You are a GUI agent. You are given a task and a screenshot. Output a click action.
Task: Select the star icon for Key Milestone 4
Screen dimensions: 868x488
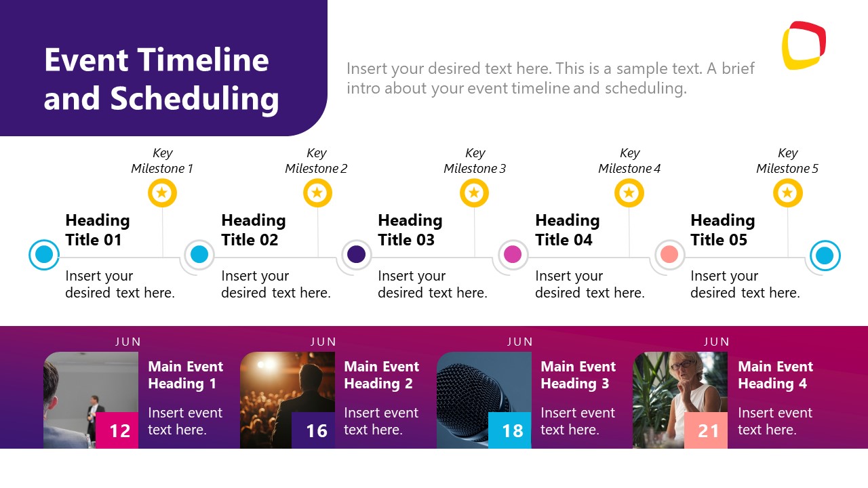629,193
